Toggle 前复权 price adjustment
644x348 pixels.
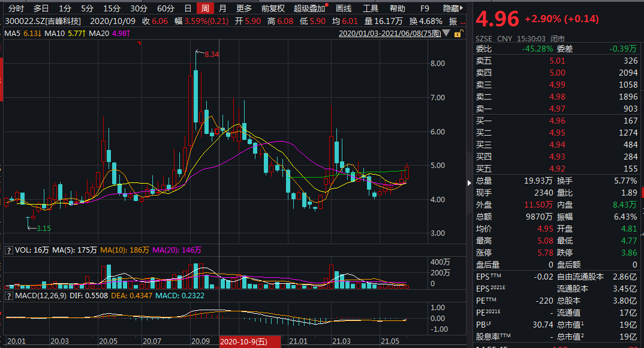coord(273,8)
